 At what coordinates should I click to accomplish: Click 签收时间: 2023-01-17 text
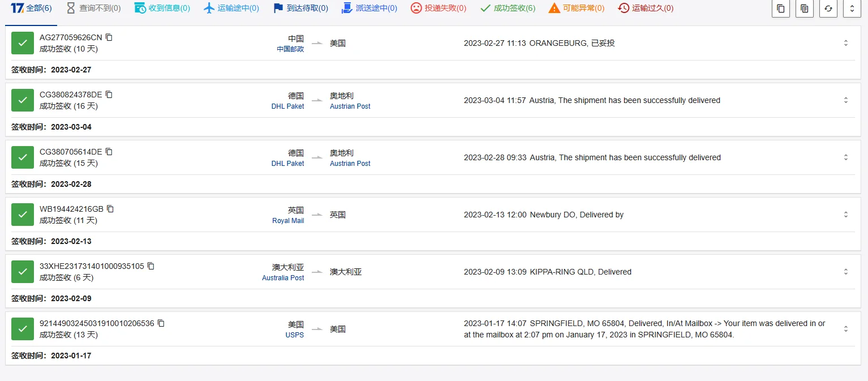pyautogui.click(x=51, y=356)
